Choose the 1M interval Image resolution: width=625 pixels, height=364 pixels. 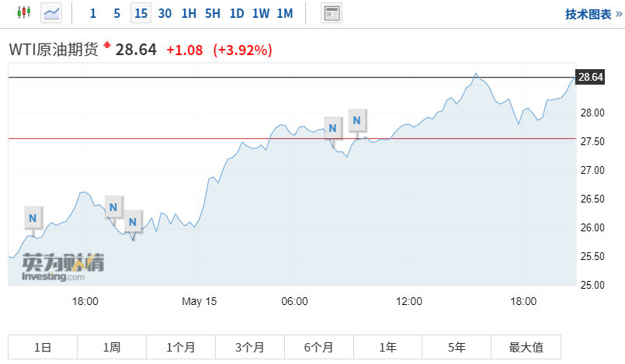285,13
